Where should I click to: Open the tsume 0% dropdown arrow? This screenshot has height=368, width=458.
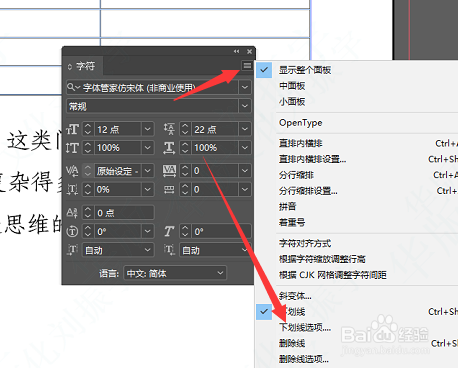(x=147, y=189)
